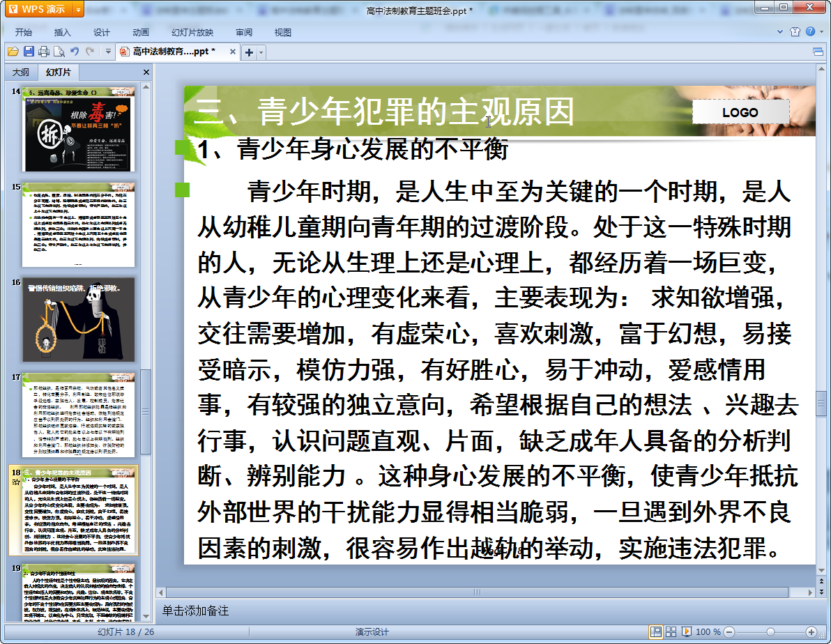Viewport: 831px width, 644px height.
Task: Open the 视图 menu tab
Action: pyautogui.click(x=282, y=32)
